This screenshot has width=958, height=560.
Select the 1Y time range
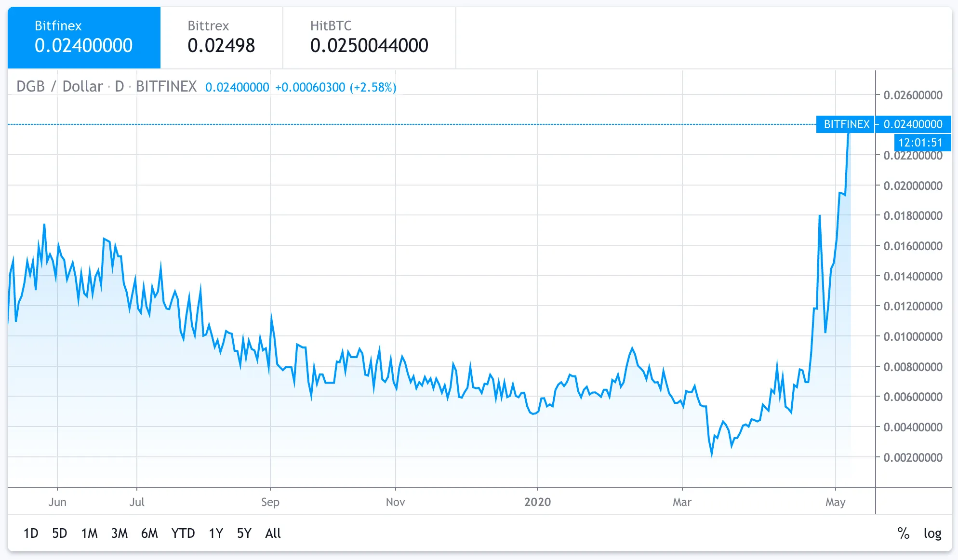coord(215,533)
